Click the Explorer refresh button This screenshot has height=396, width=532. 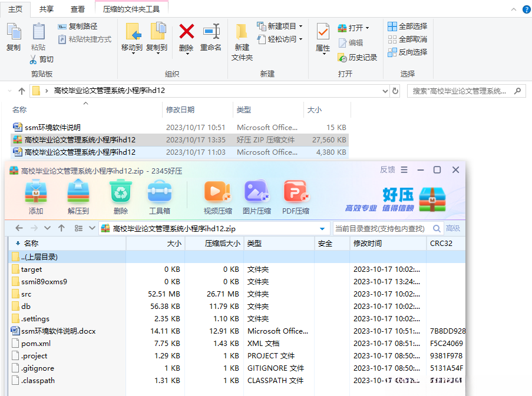point(395,91)
